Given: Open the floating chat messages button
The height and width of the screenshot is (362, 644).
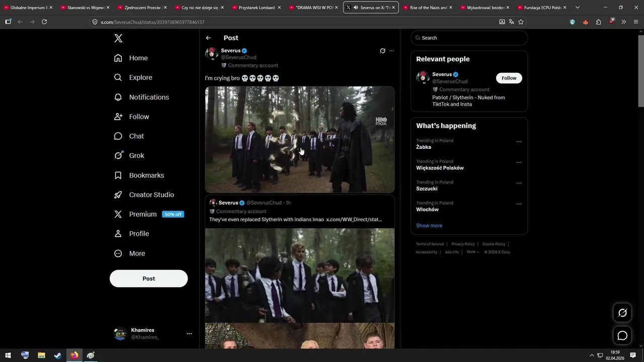Looking at the screenshot, I should point(622,335).
